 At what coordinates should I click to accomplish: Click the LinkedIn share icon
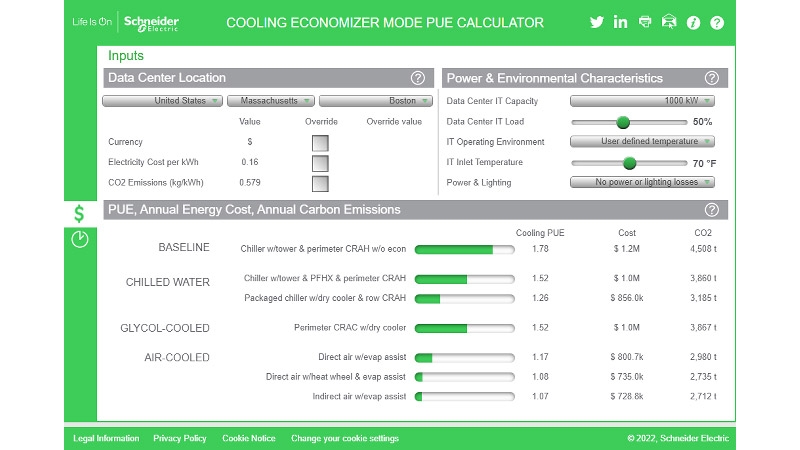(x=621, y=22)
